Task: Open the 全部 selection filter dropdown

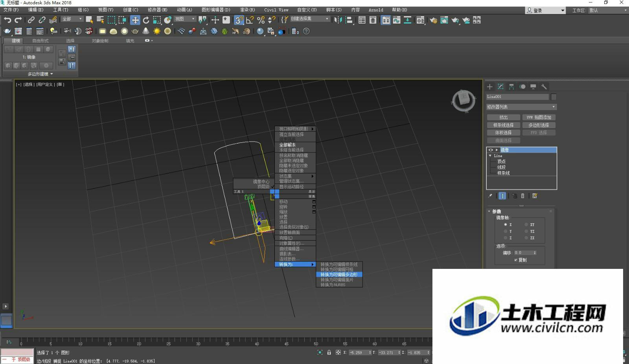Action: (72, 19)
